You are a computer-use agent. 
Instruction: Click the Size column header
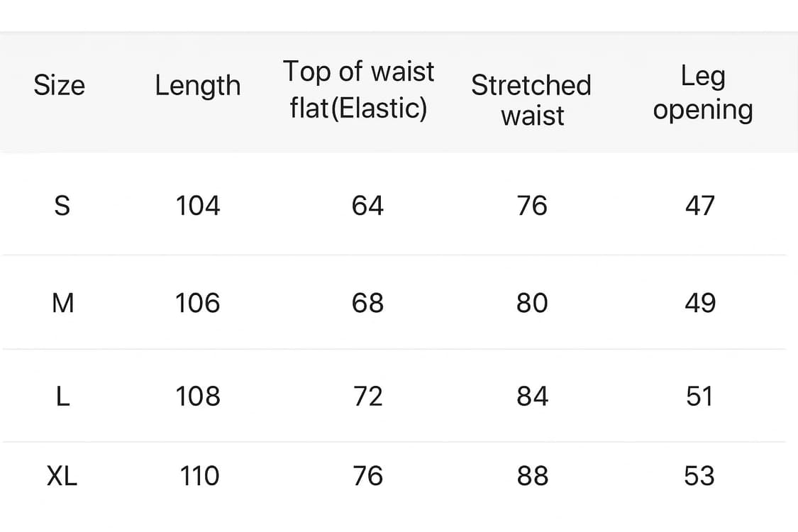59,86
